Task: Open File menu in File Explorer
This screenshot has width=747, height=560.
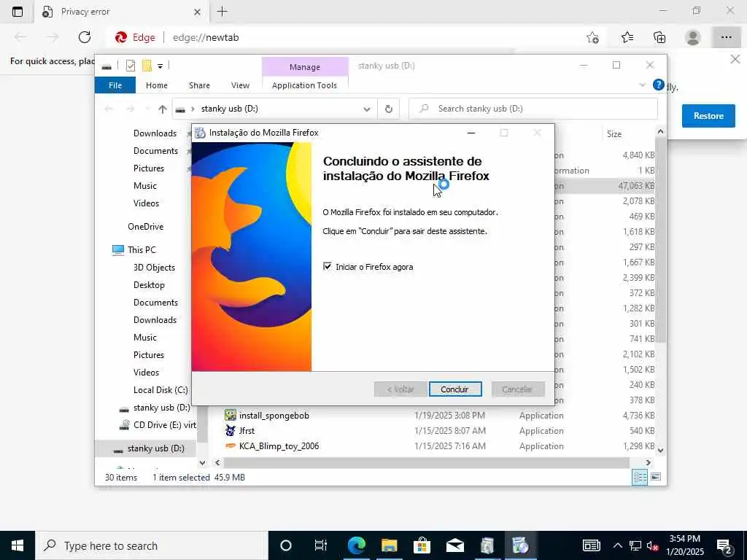Action: tap(115, 85)
